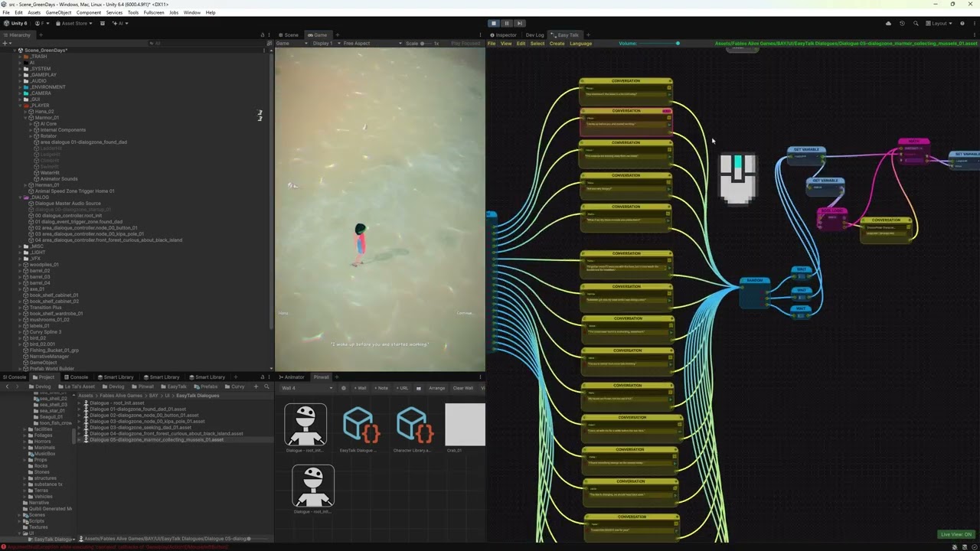Viewport: 980px width, 551px height.
Task: Open the Wall 4 dropdown
Action: click(x=306, y=388)
